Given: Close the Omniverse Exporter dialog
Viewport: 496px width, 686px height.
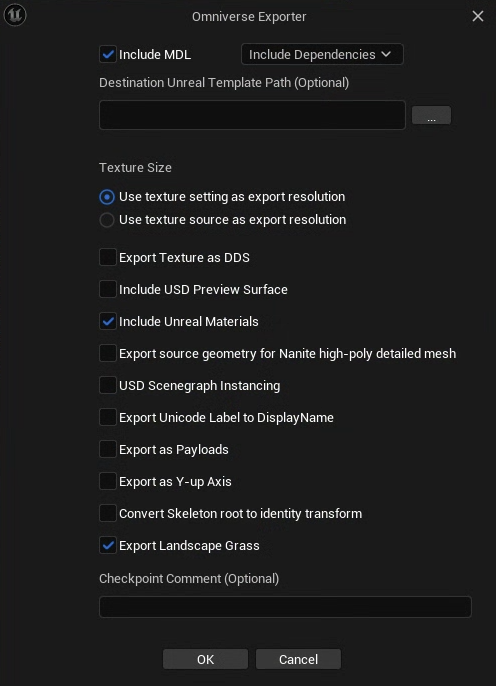Looking at the screenshot, I should [x=478, y=16].
